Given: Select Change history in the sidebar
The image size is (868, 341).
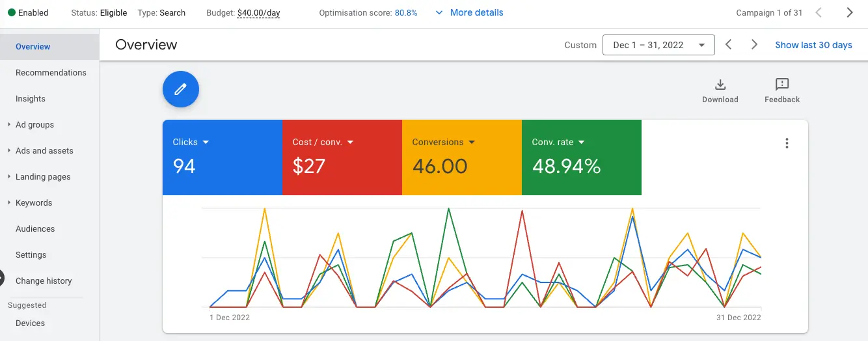Looking at the screenshot, I should coord(44,280).
